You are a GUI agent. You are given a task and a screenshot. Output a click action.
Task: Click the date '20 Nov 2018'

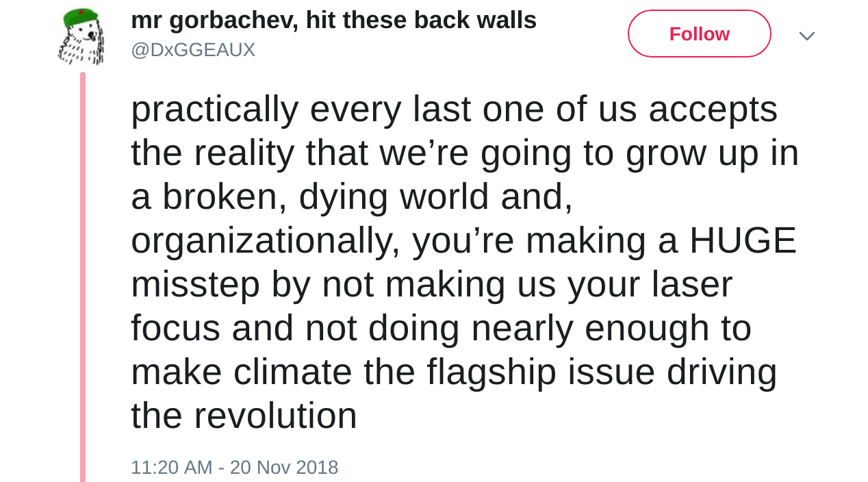(284, 467)
